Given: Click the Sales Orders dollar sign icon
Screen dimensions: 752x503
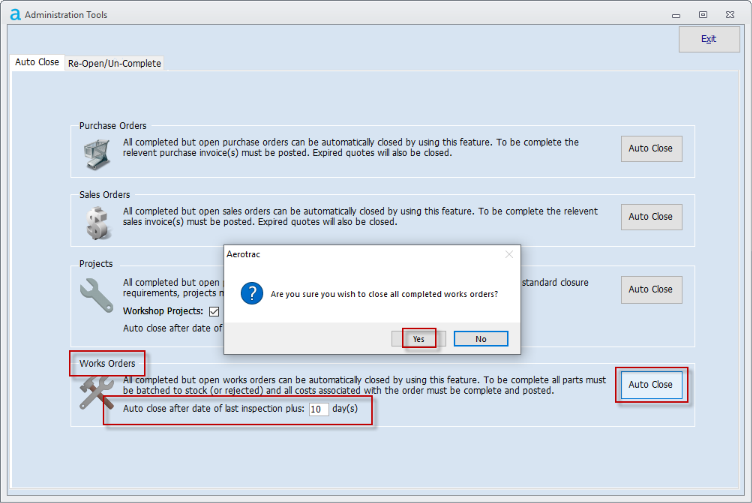Looking at the screenshot, I should tap(97, 222).
